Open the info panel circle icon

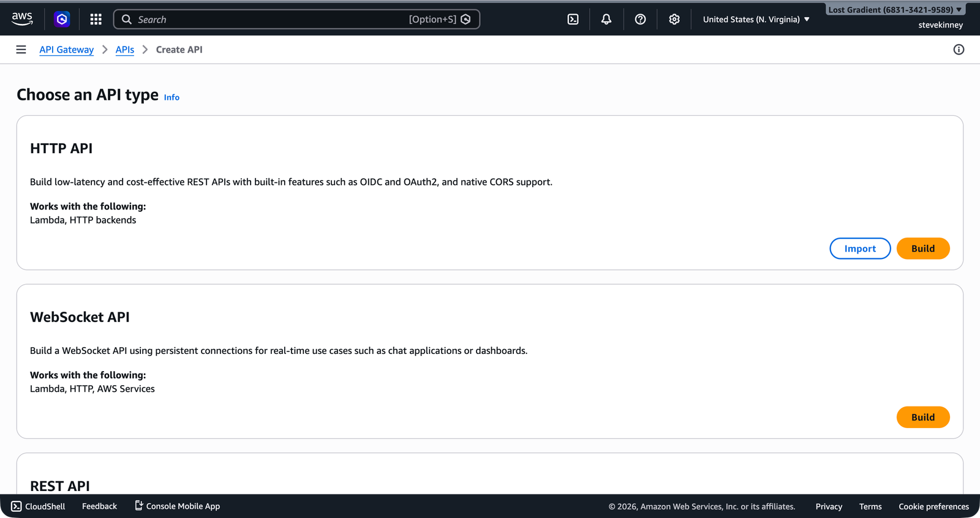point(959,50)
